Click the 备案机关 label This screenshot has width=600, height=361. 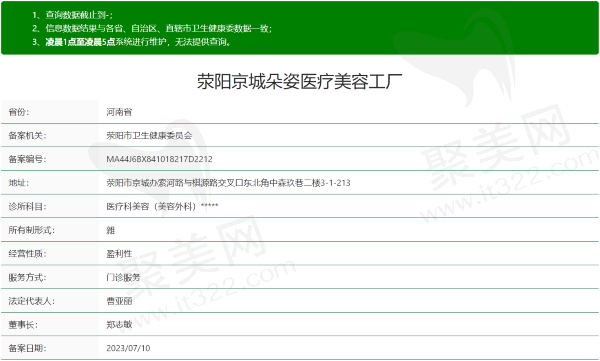27,136
